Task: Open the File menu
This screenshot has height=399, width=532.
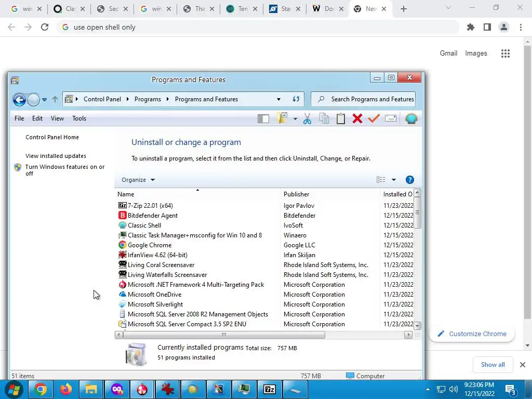Action: click(x=19, y=118)
